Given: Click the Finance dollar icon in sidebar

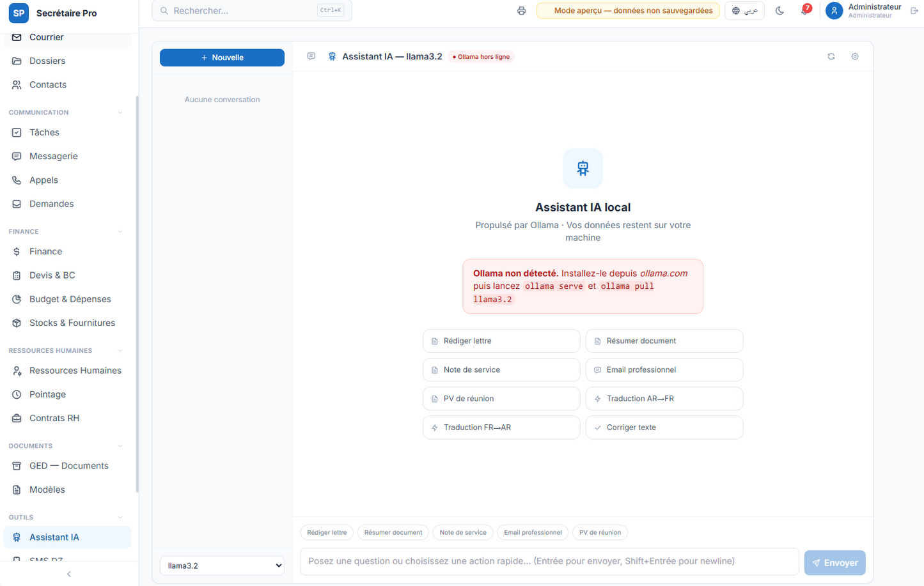Looking at the screenshot, I should pyautogui.click(x=17, y=252).
